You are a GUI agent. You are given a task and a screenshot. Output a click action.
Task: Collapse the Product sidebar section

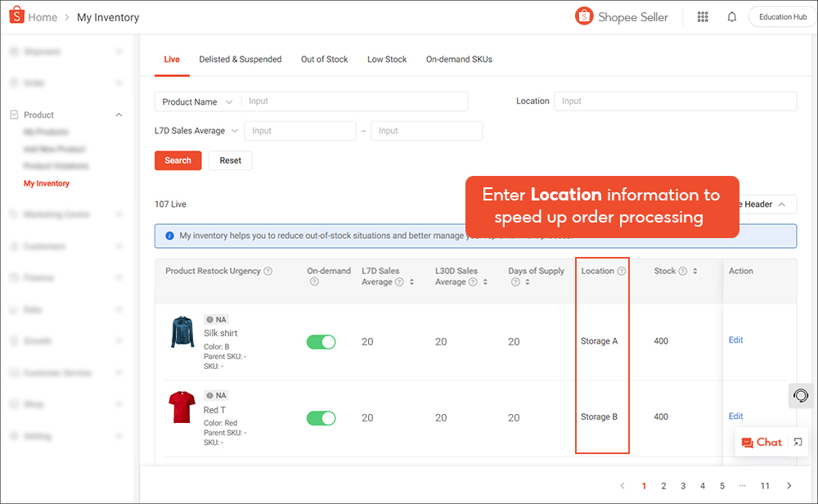[119, 115]
